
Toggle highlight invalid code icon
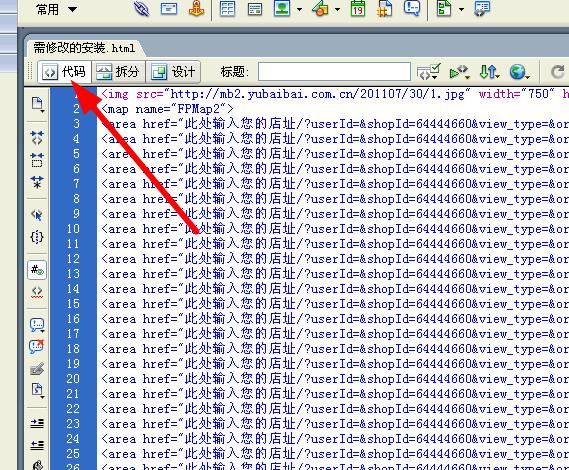coord(37,291)
